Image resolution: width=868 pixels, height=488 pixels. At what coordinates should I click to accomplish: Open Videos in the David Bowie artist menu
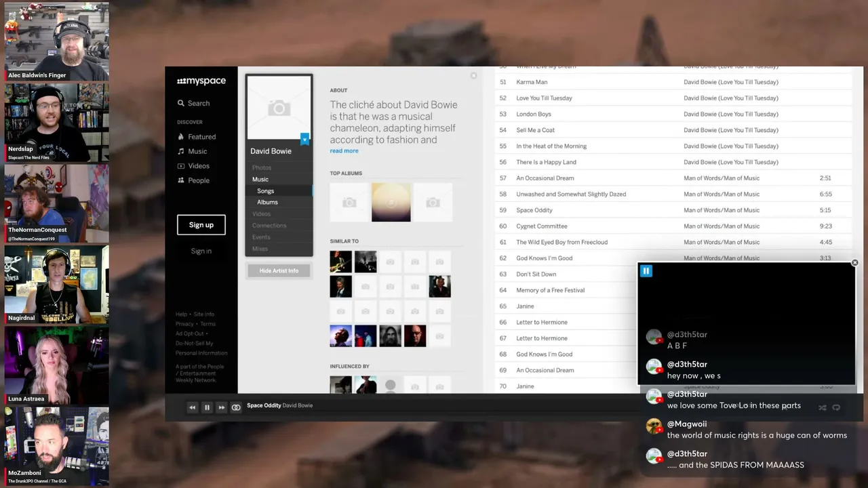point(261,213)
